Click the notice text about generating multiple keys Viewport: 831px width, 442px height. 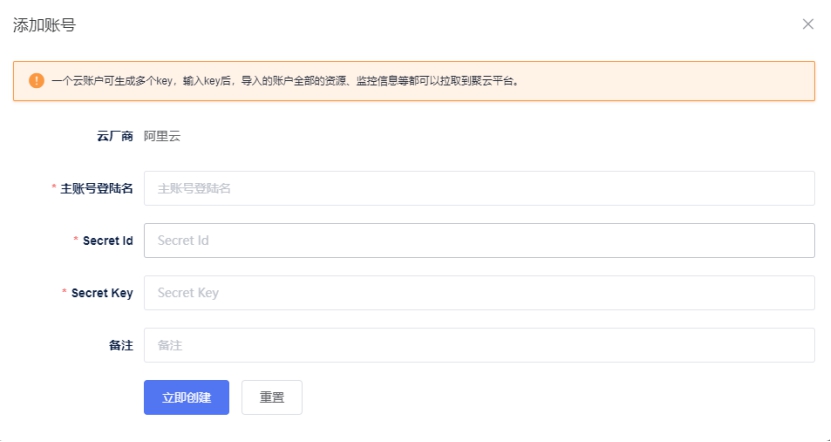(x=285, y=81)
